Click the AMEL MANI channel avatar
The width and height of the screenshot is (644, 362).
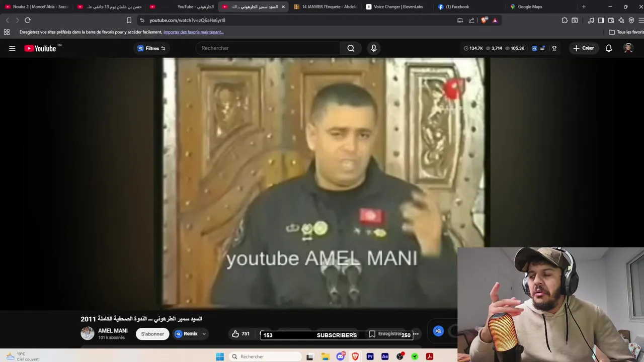click(x=88, y=333)
